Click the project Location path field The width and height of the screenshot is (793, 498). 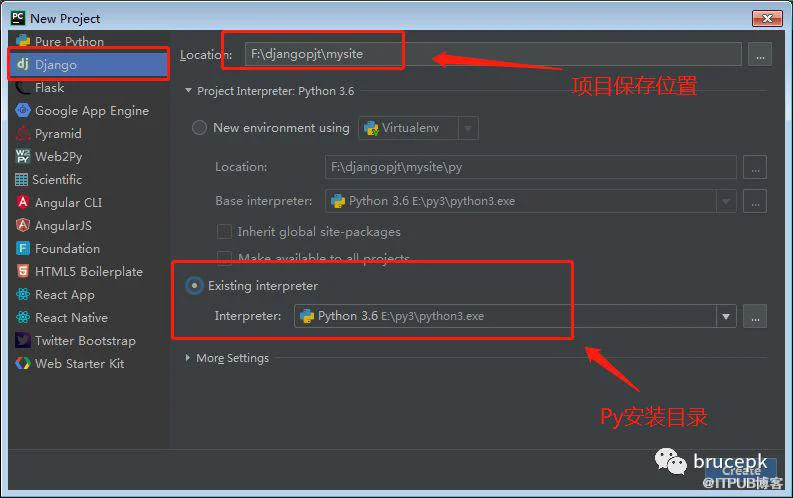[493, 54]
